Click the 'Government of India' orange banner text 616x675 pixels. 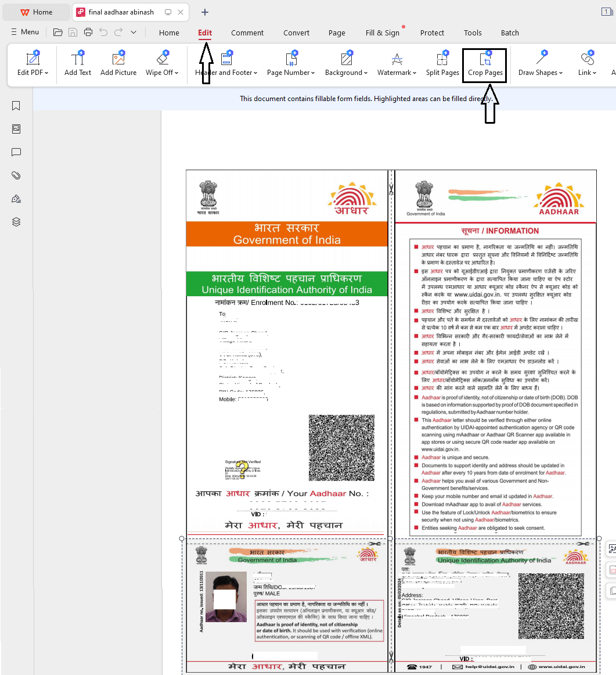287,240
